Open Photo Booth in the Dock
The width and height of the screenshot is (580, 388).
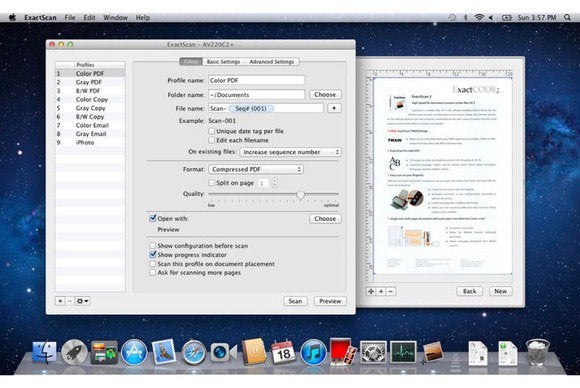343,351
